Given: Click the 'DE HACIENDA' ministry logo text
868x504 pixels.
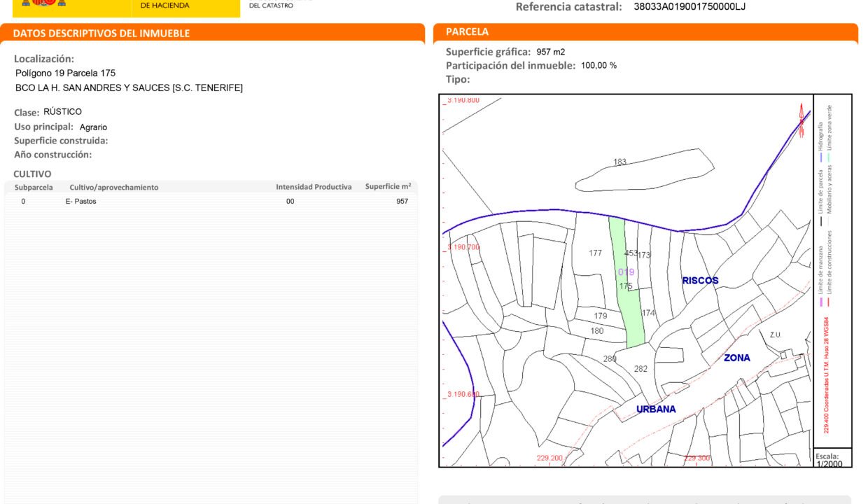Looking at the screenshot, I should point(165,6).
